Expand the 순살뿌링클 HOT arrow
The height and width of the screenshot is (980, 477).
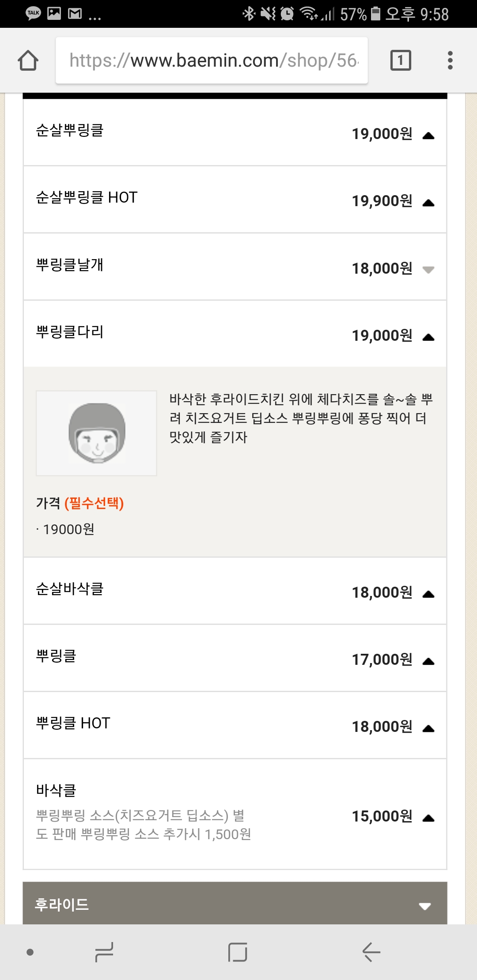click(428, 203)
